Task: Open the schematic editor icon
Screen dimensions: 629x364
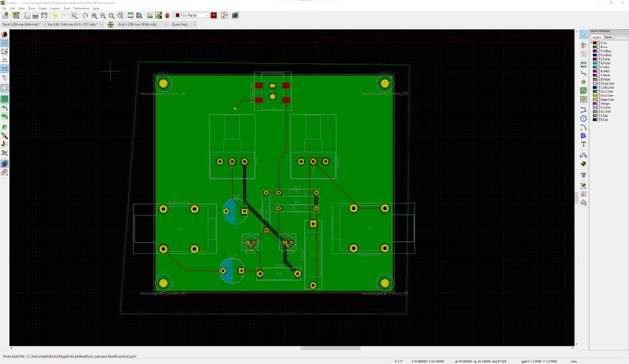Action: click(224, 15)
